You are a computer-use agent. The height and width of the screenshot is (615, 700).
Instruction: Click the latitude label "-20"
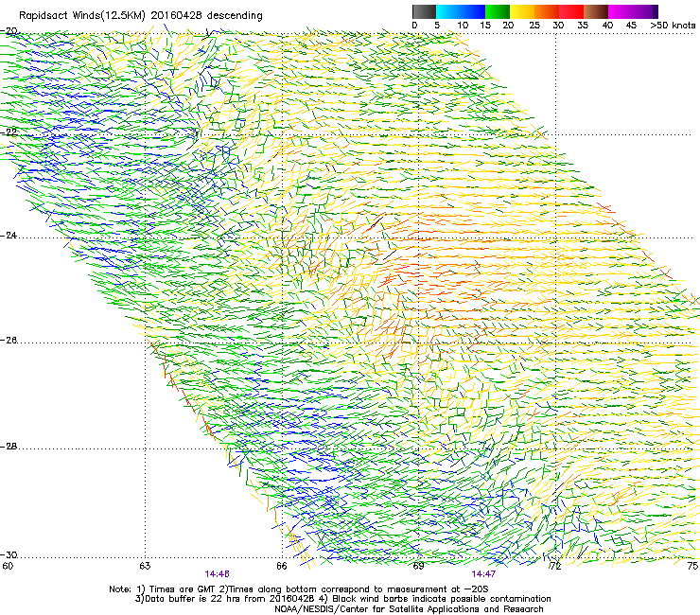(9, 31)
